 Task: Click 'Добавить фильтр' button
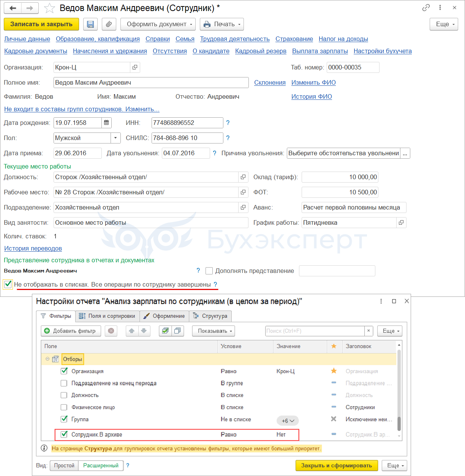[71, 331]
